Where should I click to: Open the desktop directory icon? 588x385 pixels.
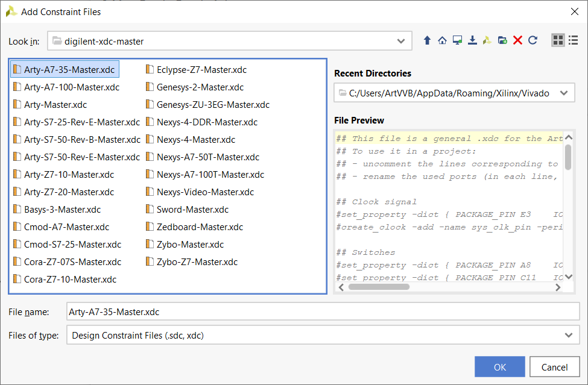coord(457,40)
